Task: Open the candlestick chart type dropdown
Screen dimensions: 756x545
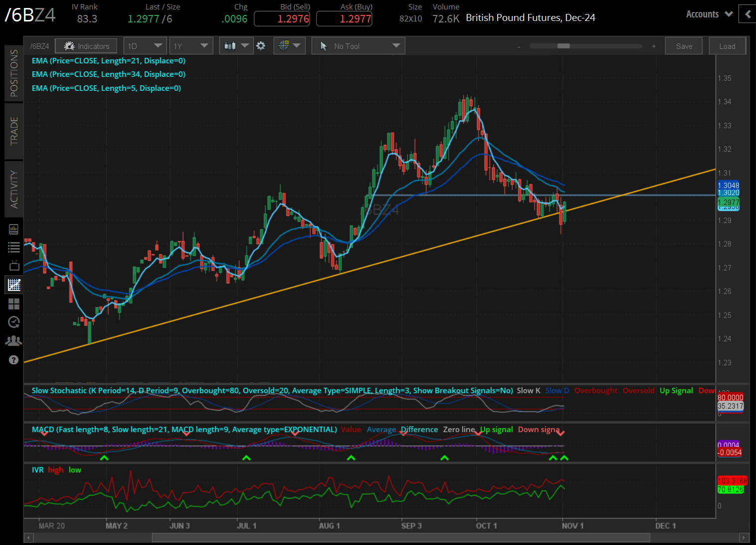Action: 236,46
